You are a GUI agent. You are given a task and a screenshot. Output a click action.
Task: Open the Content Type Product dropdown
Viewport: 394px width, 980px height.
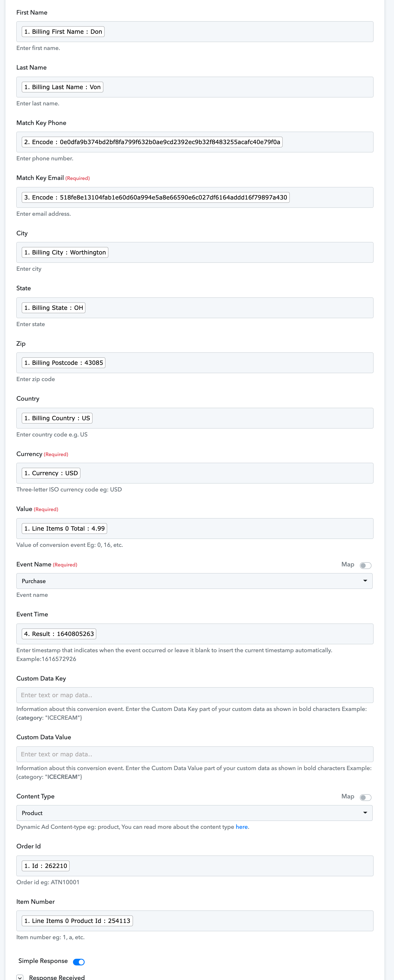pos(194,813)
